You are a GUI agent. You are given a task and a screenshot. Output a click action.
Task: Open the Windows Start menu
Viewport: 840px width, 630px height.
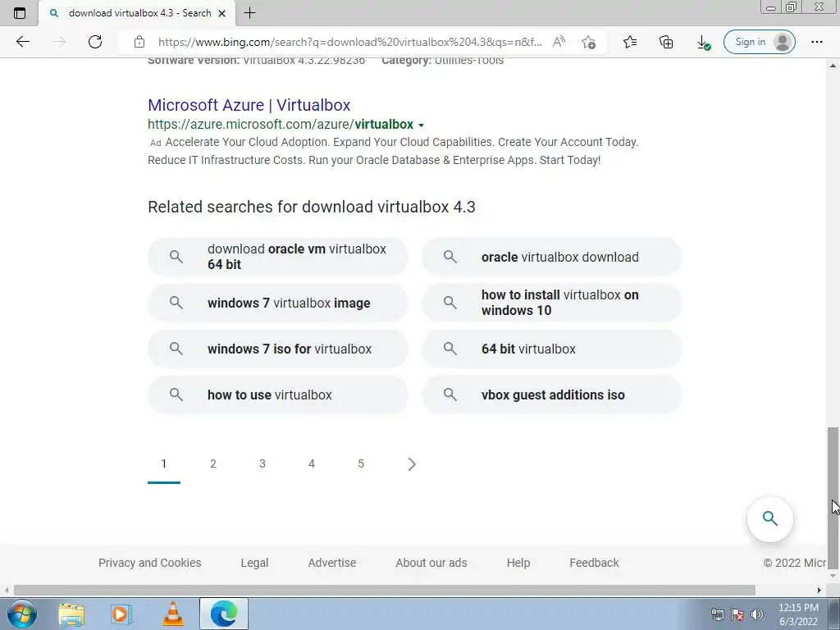(22, 614)
